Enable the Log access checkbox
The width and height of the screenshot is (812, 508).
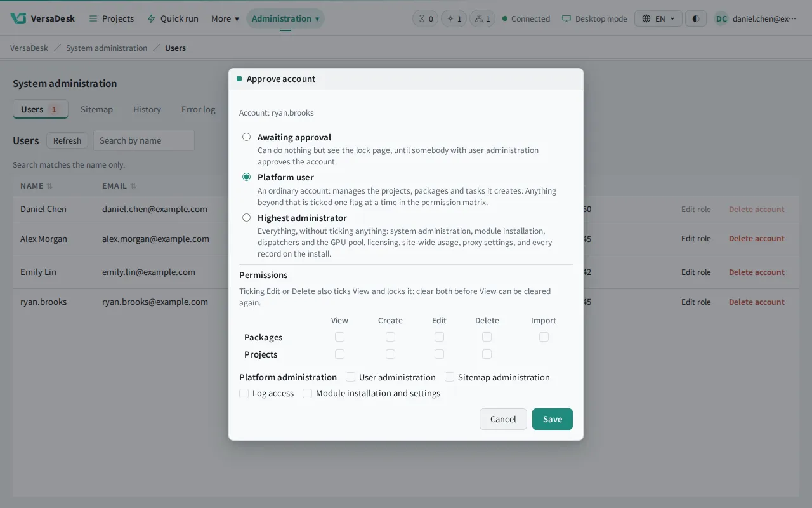pos(244,393)
